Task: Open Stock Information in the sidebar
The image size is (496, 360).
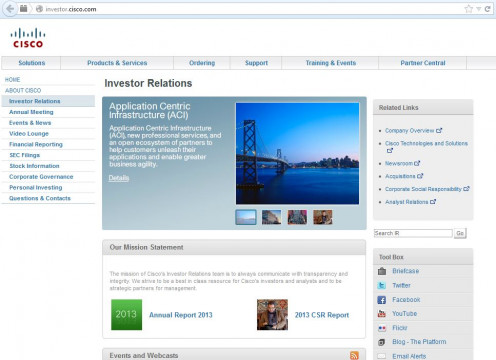Action: point(34,166)
